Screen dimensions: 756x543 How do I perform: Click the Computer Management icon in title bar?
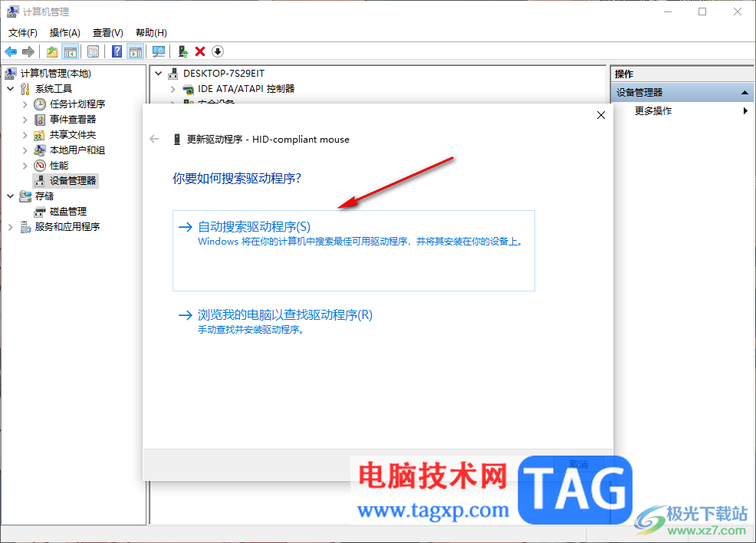[12, 12]
